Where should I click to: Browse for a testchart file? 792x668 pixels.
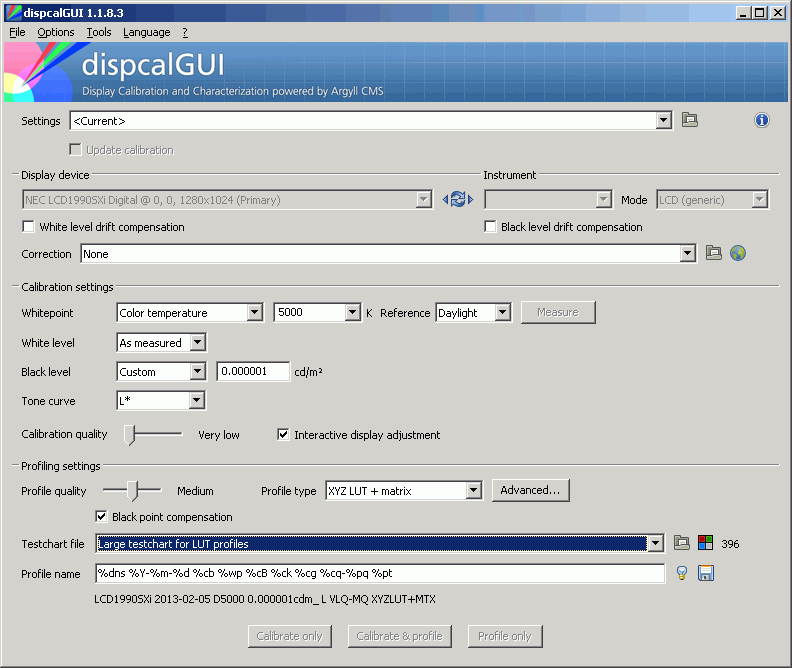pyautogui.click(x=681, y=543)
